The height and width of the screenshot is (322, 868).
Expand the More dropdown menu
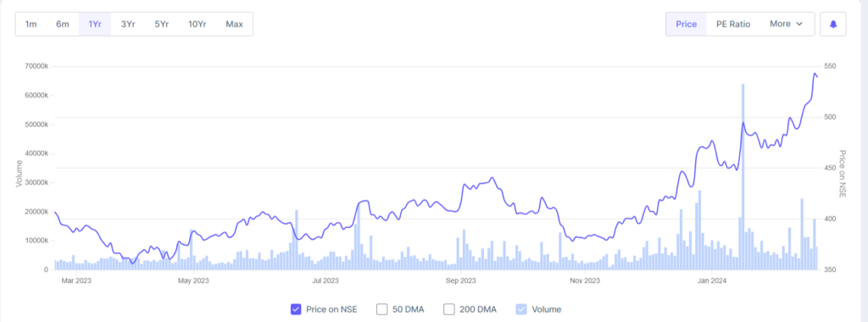tap(786, 24)
